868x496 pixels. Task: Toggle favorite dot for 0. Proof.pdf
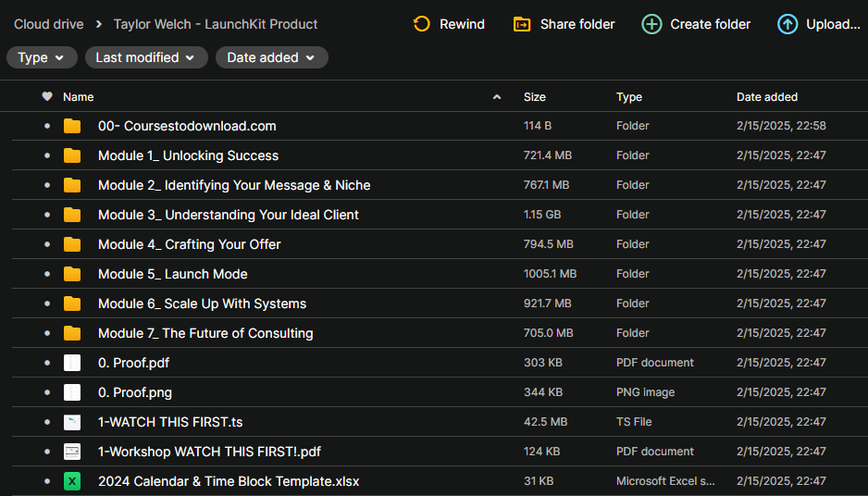47,363
